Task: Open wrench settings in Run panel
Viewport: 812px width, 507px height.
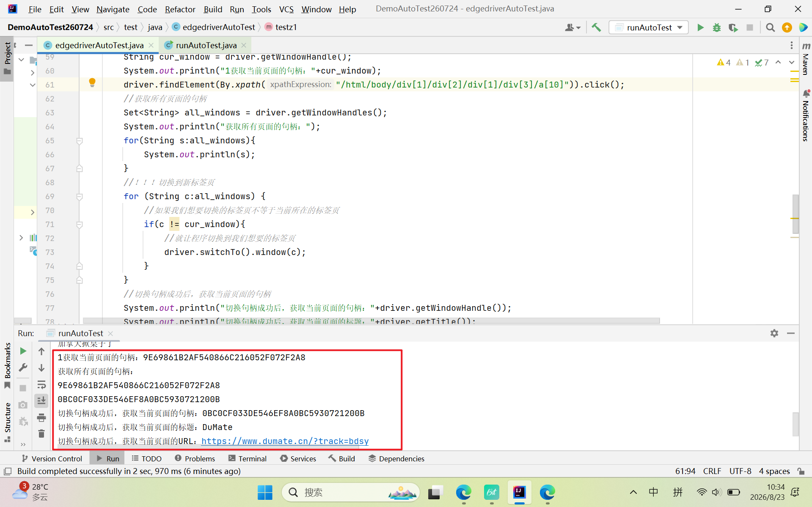Action: pos(23,367)
